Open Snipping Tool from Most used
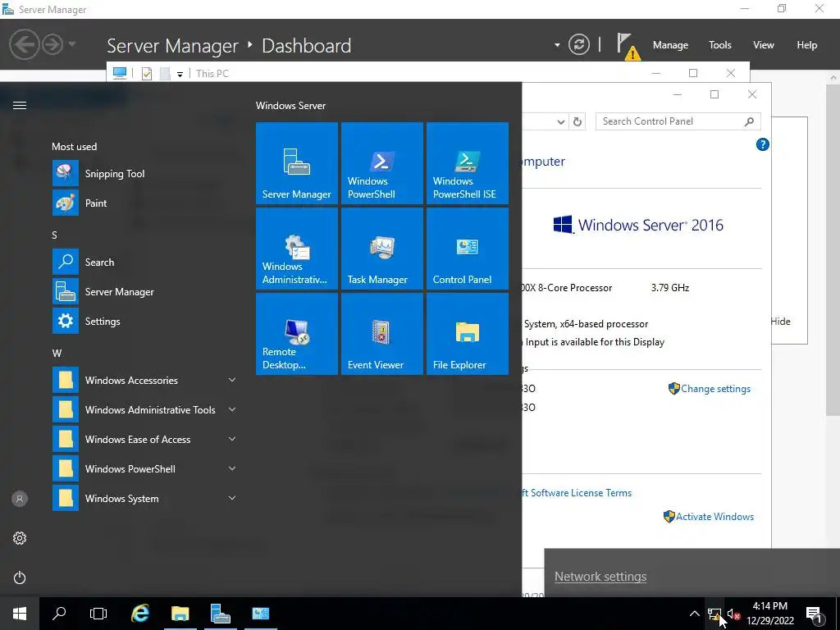Screen dimensions: 840x630 (144, 174)
